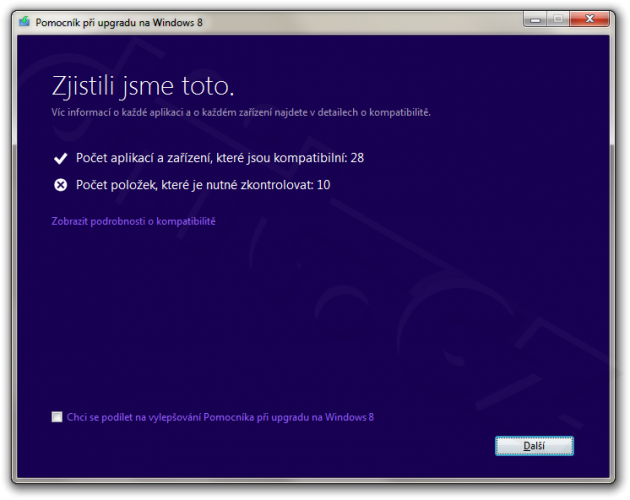The height and width of the screenshot is (500, 630).
Task: Click the disabled maximize button
Action: click(x=558, y=19)
